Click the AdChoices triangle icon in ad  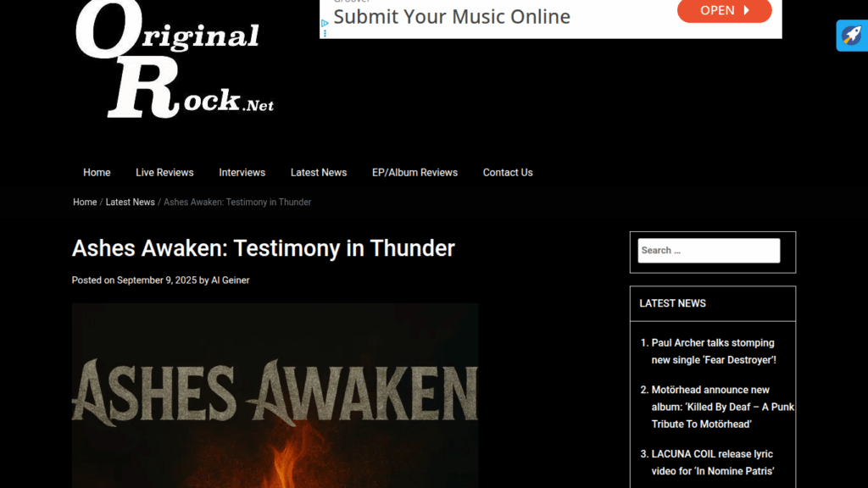point(325,23)
